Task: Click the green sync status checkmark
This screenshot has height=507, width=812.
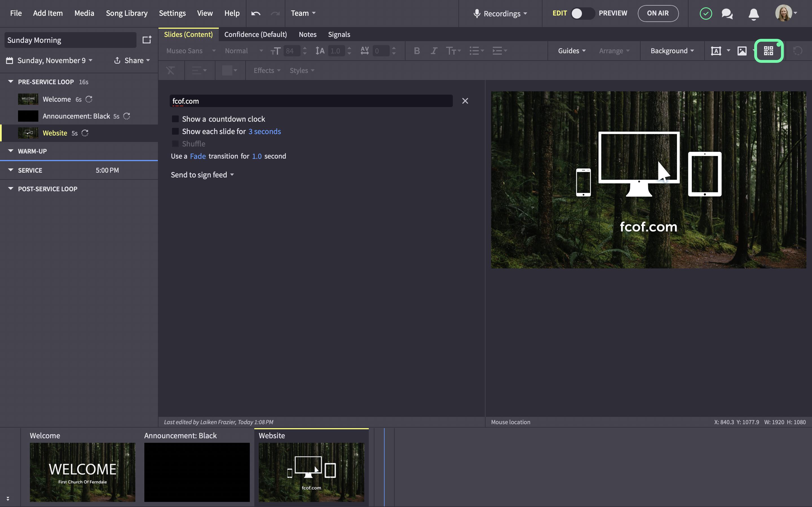Action: click(x=706, y=14)
